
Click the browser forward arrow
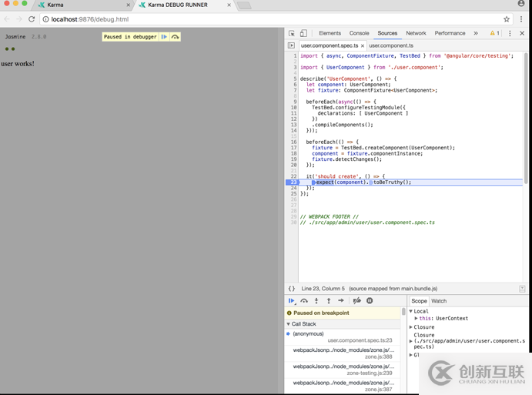(19, 19)
